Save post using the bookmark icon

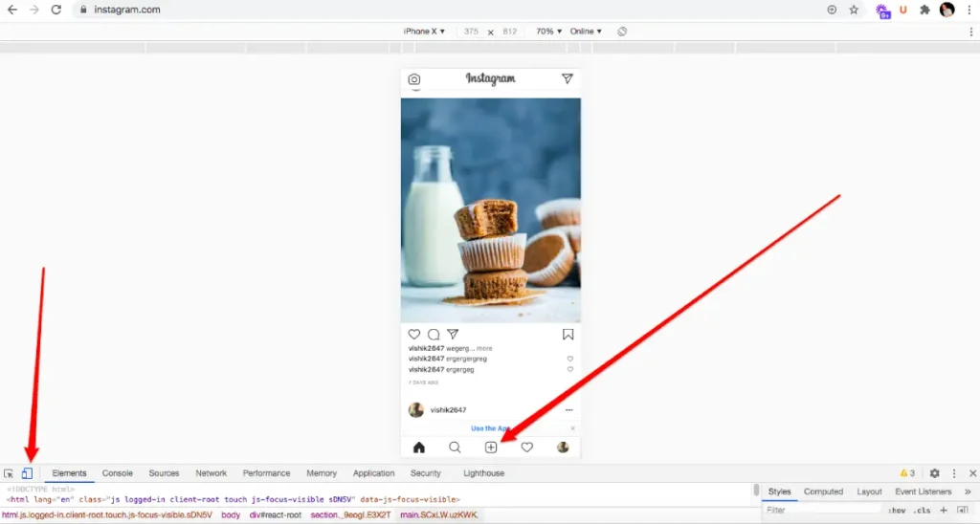(568, 335)
